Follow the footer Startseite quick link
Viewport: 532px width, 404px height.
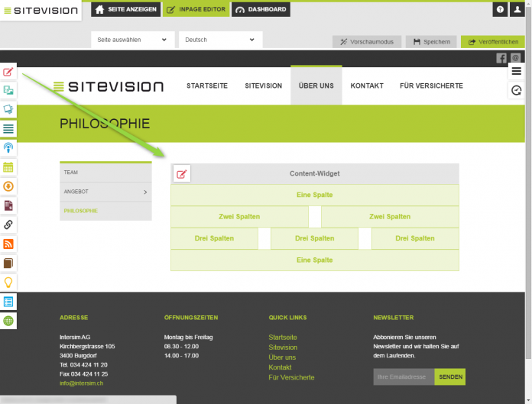coord(283,338)
